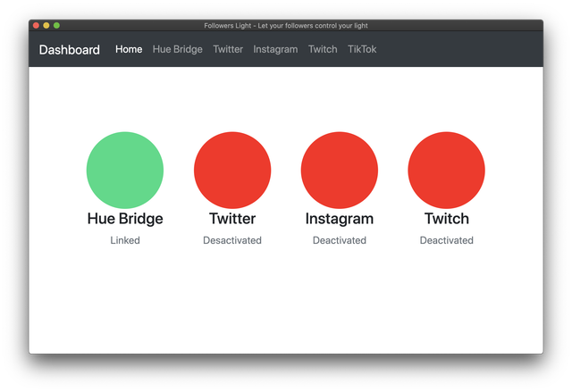
Task: Open the Instagram nav link
Action: click(275, 49)
